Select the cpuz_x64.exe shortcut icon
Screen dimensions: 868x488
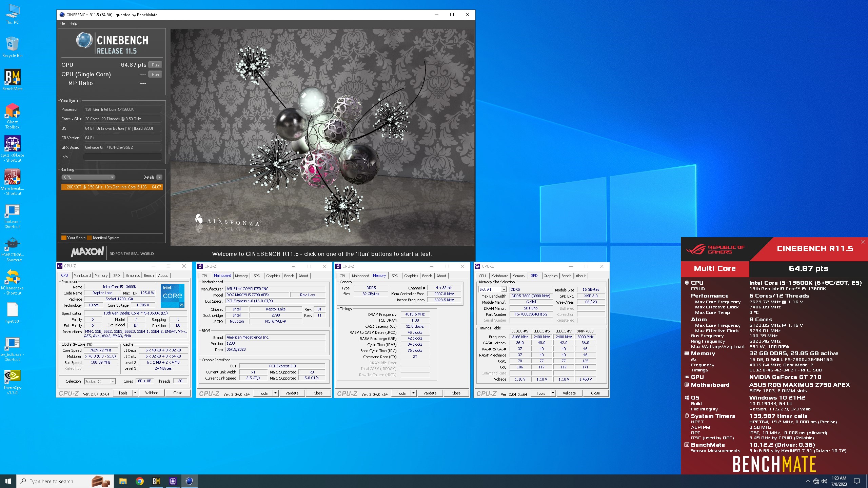click(x=12, y=149)
